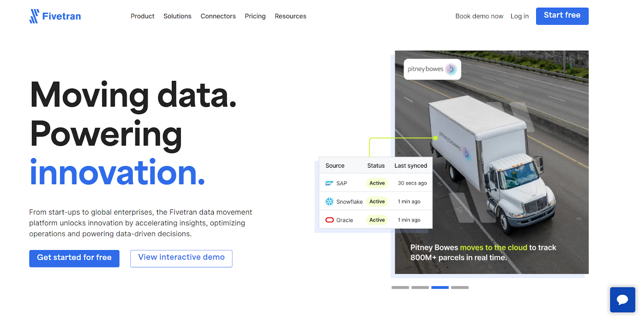
Task: Click Active status in Snowflake row
Action: click(377, 201)
